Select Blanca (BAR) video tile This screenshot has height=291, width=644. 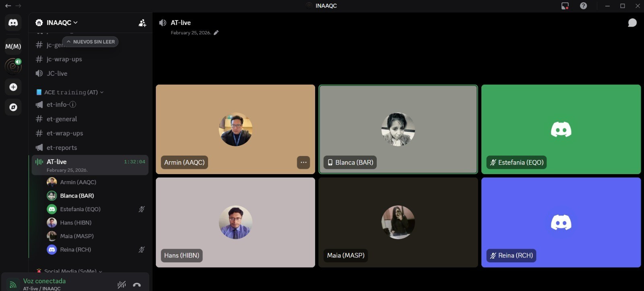(x=398, y=129)
